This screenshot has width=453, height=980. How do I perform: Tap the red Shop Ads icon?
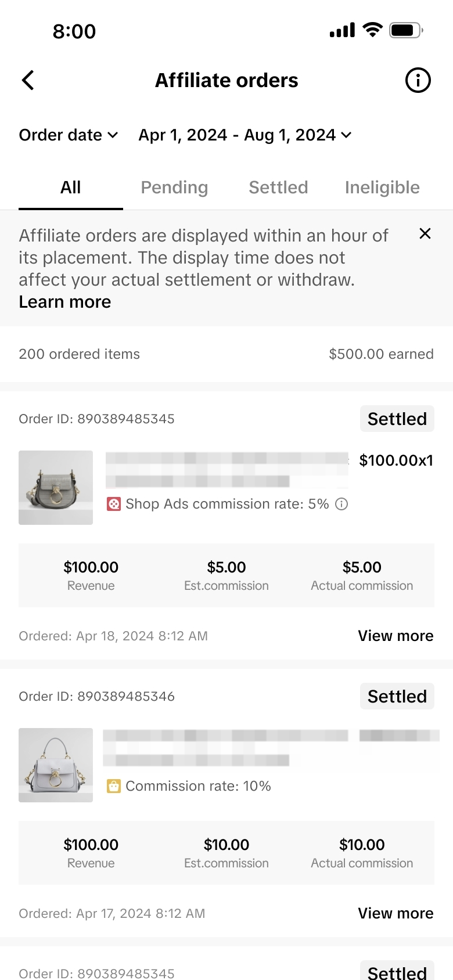[x=114, y=504]
